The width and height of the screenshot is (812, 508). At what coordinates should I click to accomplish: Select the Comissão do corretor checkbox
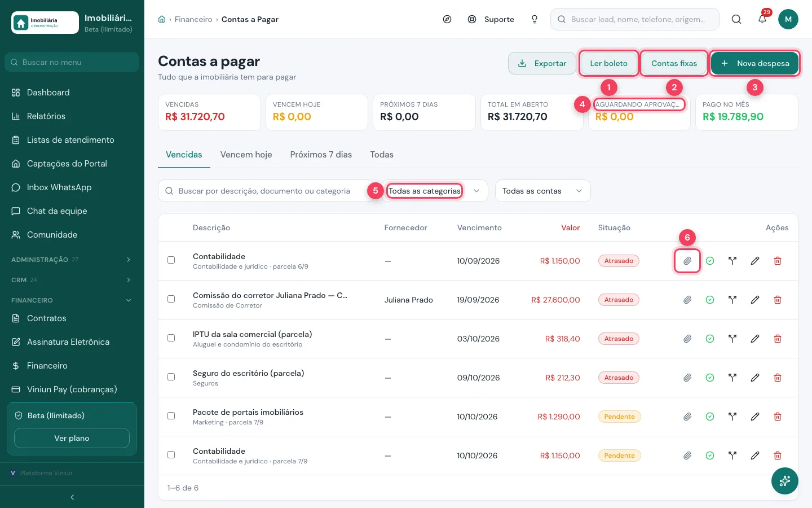click(x=171, y=299)
